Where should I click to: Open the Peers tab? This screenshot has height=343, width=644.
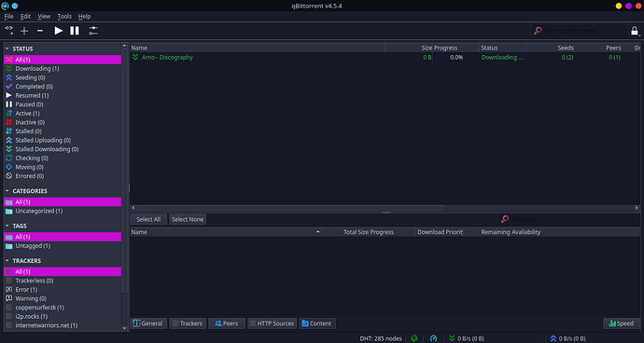[x=227, y=323]
